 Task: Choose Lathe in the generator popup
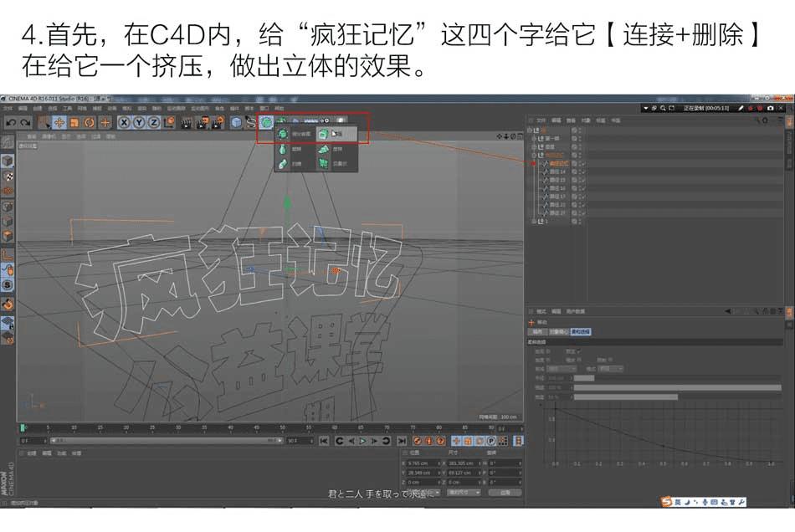click(x=295, y=149)
